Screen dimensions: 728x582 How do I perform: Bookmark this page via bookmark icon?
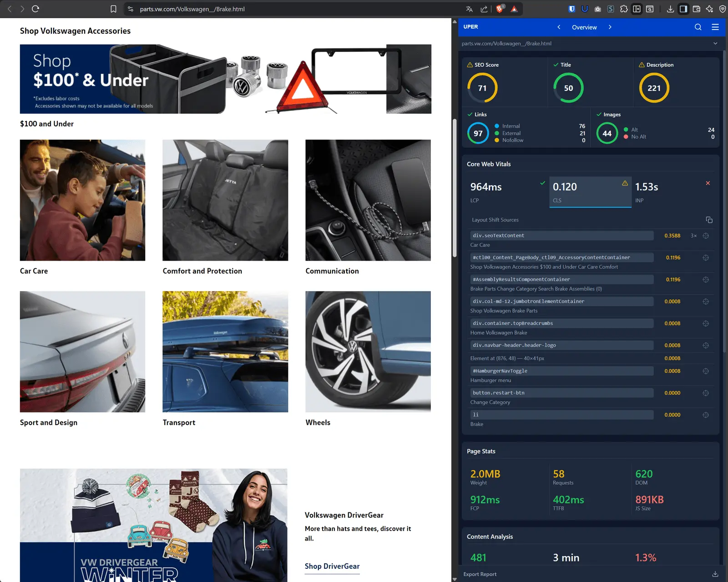[x=114, y=9]
